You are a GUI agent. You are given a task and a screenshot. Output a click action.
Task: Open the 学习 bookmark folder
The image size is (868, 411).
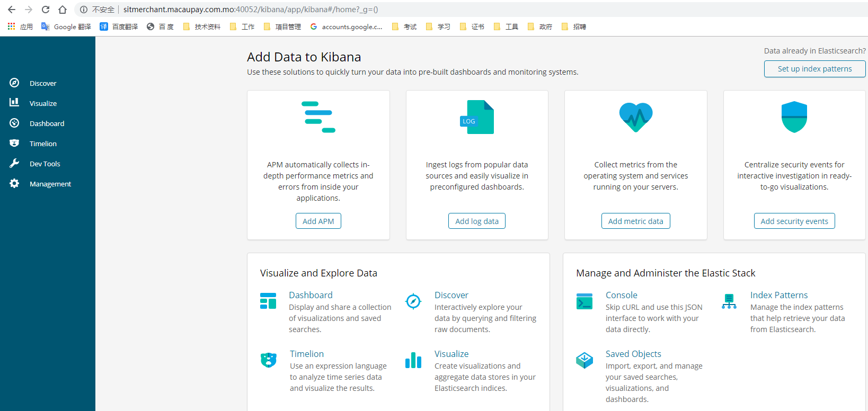(x=438, y=26)
